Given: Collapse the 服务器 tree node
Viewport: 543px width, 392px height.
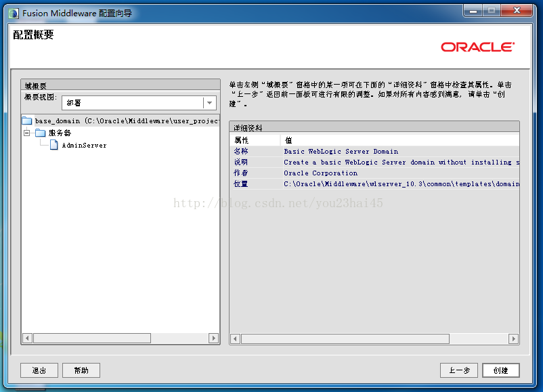Looking at the screenshot, I should pos(26,133).
